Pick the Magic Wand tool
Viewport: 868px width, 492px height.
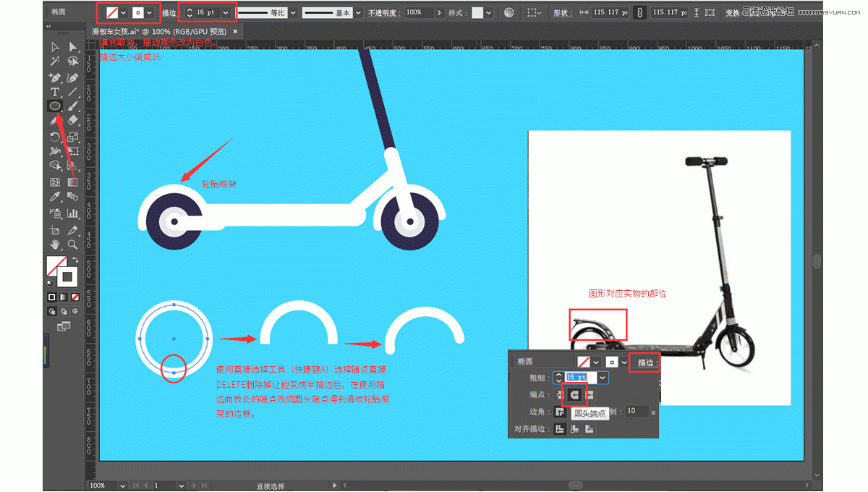tap(54, 61)
